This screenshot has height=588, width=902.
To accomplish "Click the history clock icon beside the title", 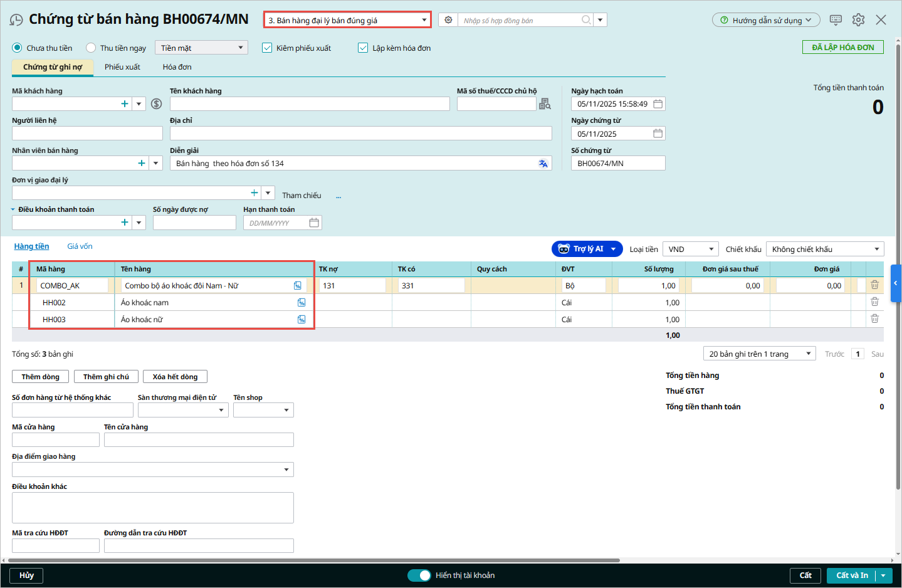I will click(x=16, y=20).
